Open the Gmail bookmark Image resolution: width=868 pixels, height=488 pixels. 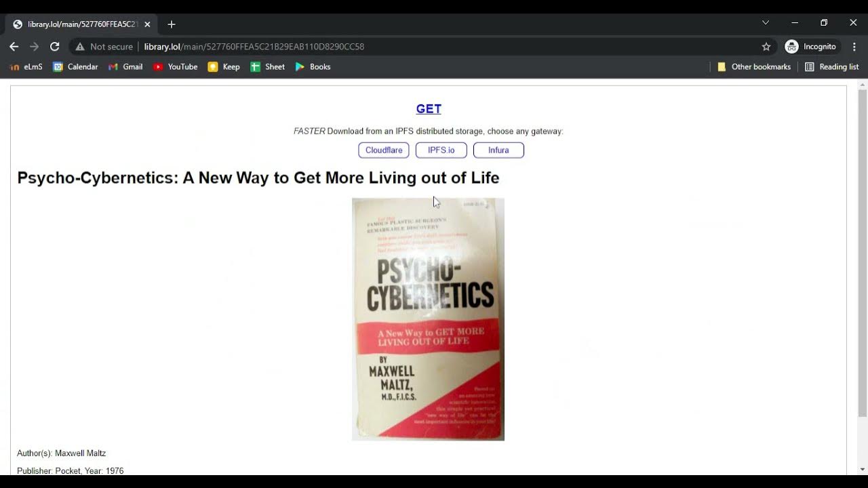click(125, 67)
